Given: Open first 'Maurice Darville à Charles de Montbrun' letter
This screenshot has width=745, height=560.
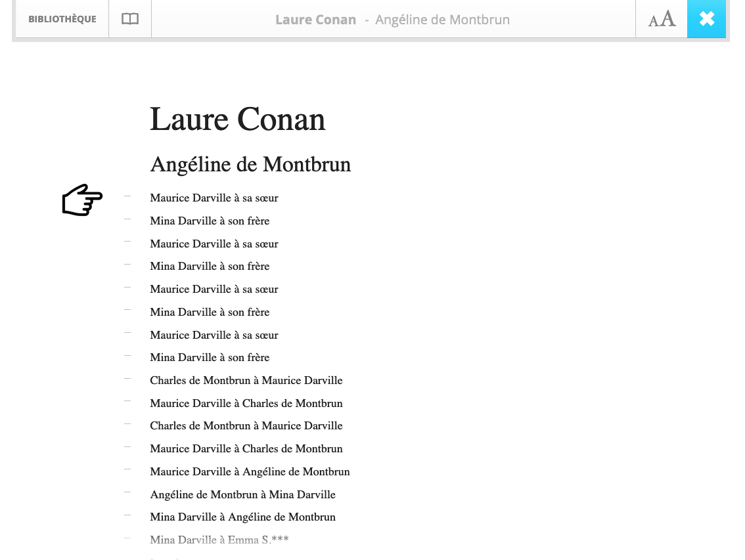Looking at the screenshot, I should coord(246,404).
